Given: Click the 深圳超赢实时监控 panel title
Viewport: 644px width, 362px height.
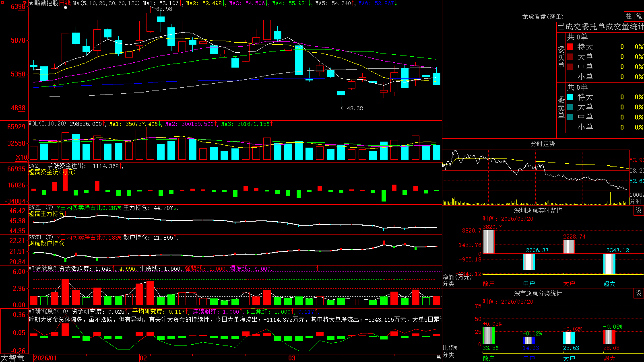Looking at the screenshot, I should click(538, 210).
